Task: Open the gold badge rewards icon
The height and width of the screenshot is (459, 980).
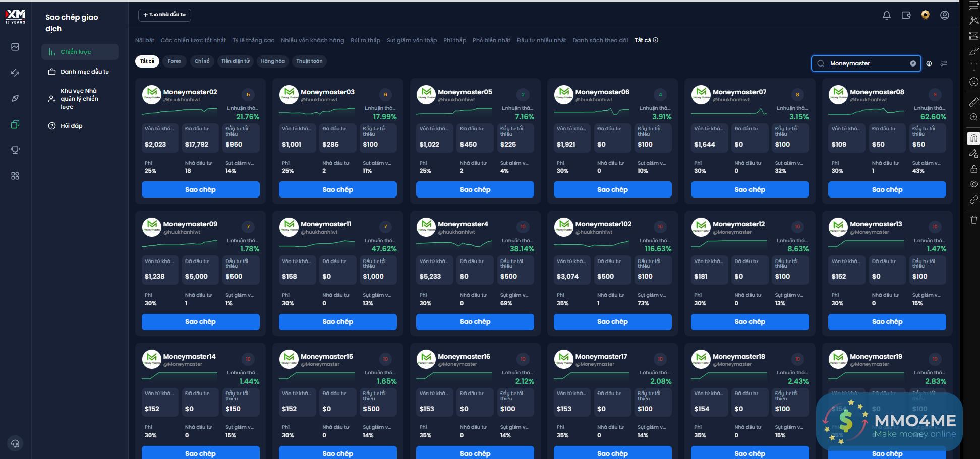Action: point(925,15)
